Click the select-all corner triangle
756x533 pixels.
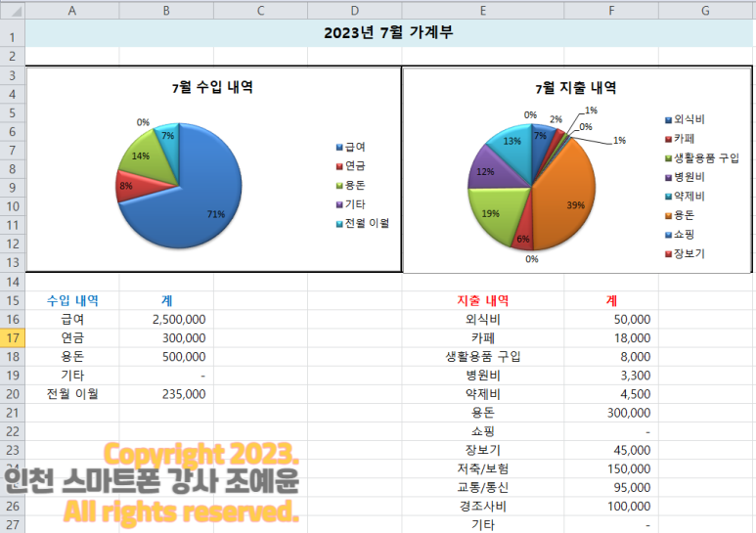[x=13, y=11]
